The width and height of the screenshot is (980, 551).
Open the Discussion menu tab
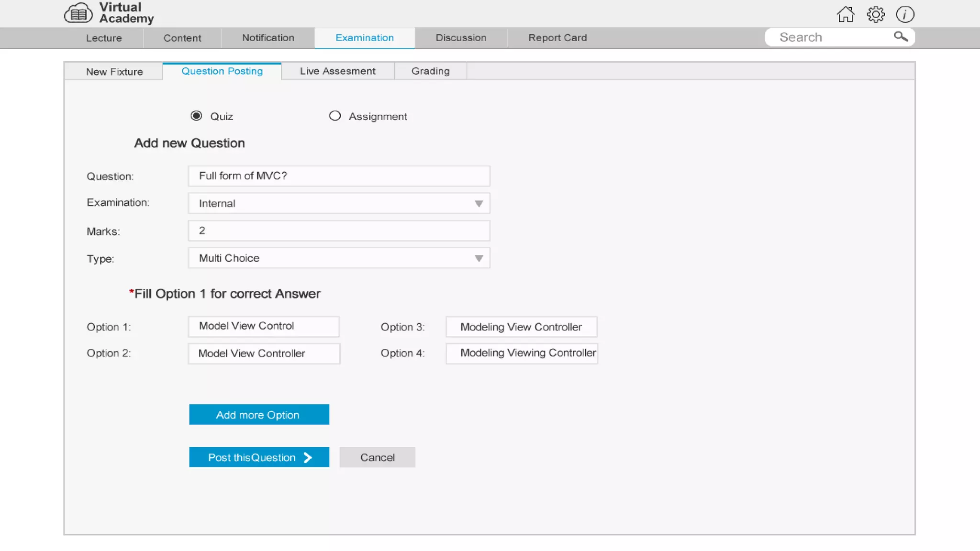461,38
